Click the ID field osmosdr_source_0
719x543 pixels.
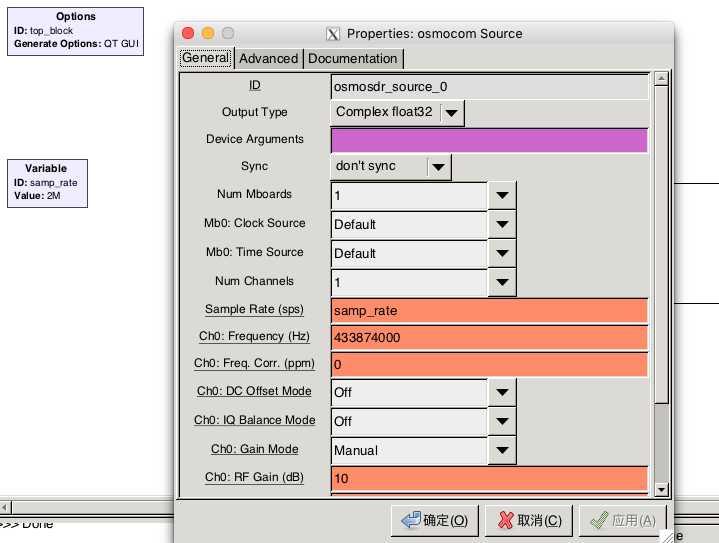click(489, 87)
